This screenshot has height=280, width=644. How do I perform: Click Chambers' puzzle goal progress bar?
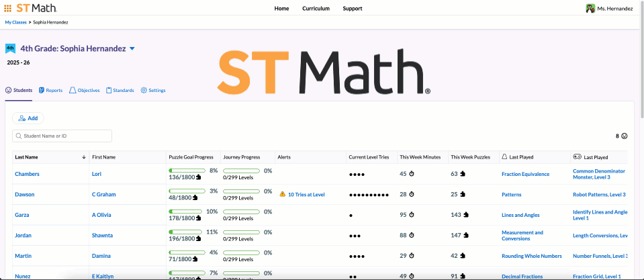point(187,171)
